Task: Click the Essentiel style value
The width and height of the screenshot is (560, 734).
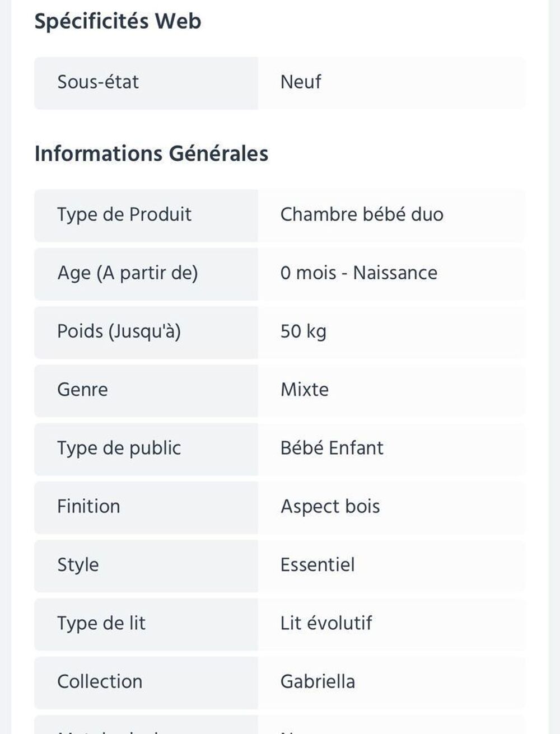Action: [x=318, y=565]
